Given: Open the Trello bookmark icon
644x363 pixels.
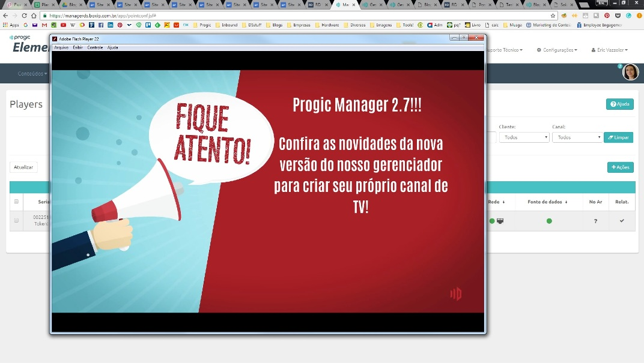Looking at the screenshot, I should pyautogui.click(x=148, y=25).
